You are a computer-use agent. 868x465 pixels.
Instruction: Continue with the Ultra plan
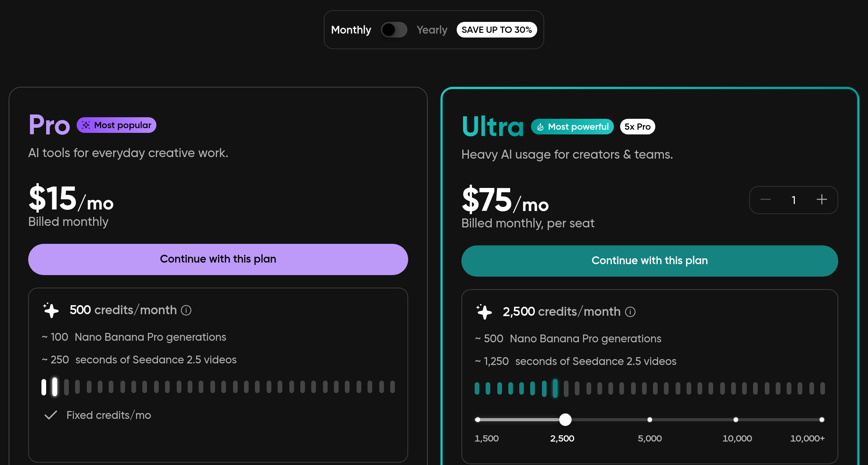tap(649, 261)
